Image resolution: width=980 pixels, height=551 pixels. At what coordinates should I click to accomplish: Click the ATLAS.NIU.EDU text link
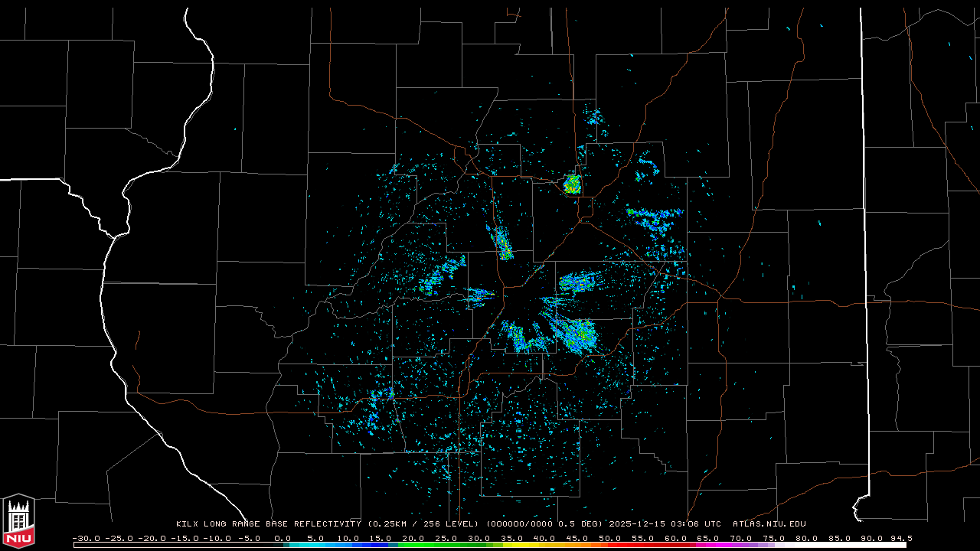tap(769, 524)
